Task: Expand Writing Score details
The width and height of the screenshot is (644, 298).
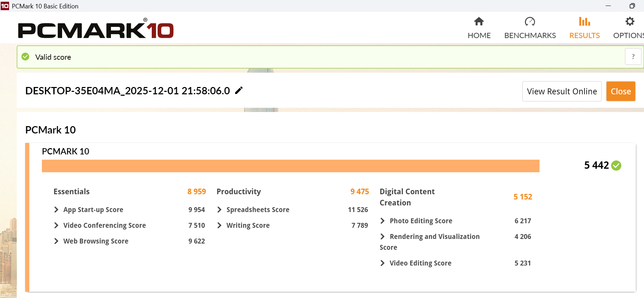Action: click(x=219, y=225)
